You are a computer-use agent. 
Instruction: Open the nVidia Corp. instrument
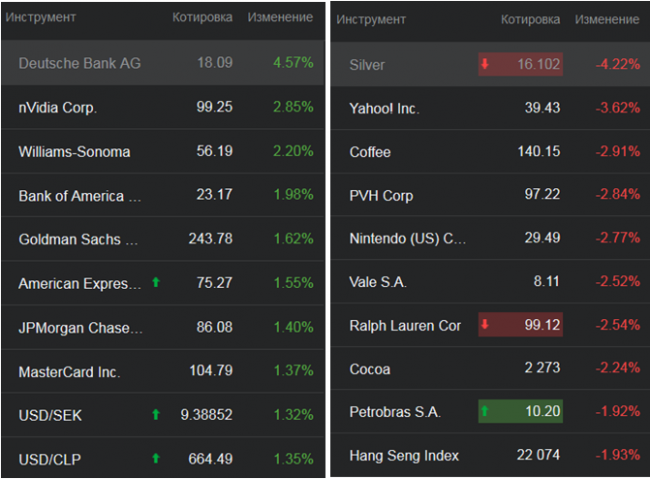(x=58, y=107)
